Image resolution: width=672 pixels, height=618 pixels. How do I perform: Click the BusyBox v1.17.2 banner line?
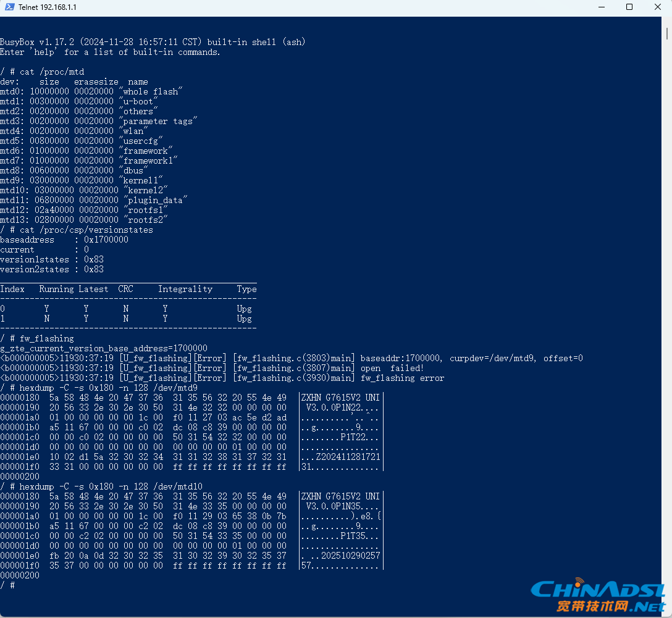coord(153,42)
